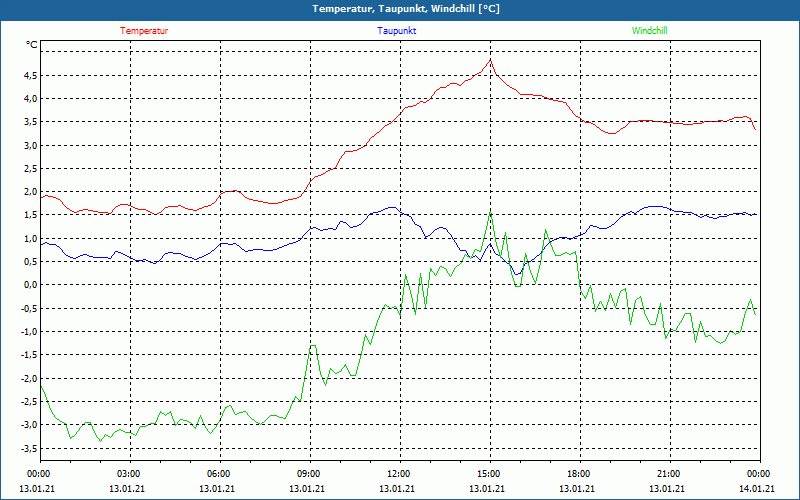Click the -2,5 y-axis value
Viewport: 800px width, 500px height.
(x=29, y=402)
